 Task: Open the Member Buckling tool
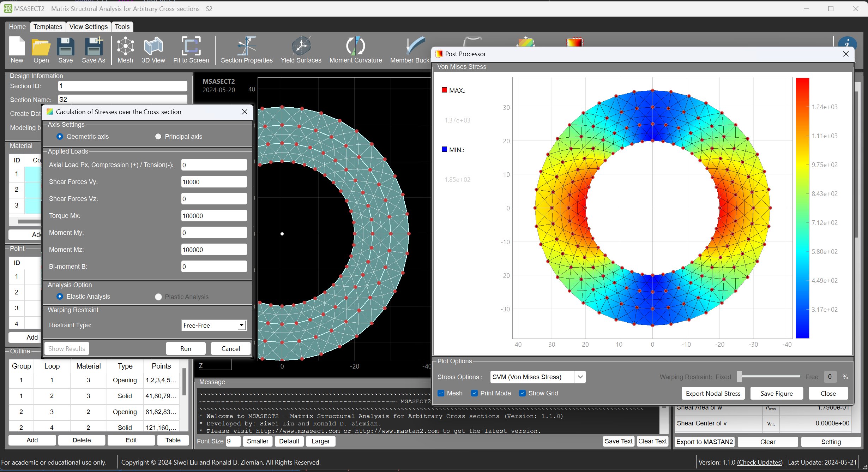click(x=410, y=50)
